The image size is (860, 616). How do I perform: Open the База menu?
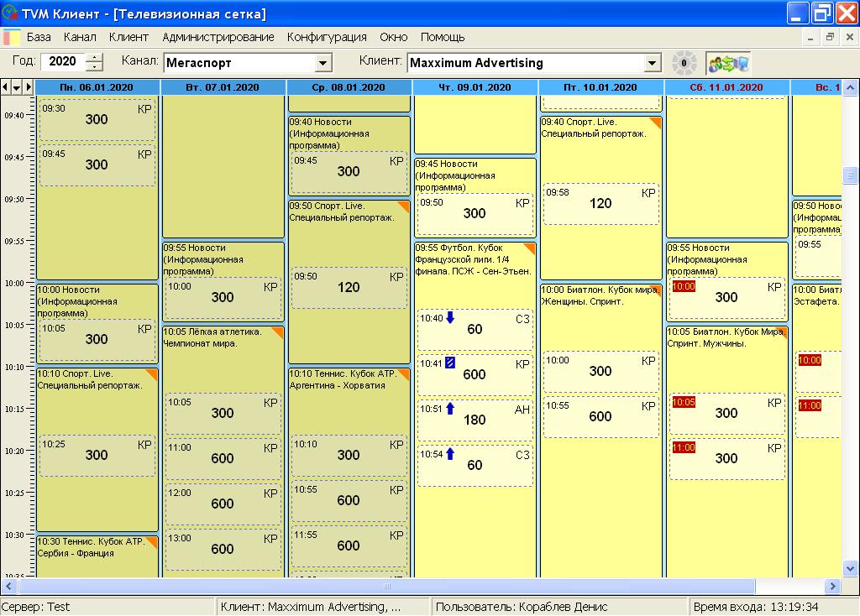point(39,37)
